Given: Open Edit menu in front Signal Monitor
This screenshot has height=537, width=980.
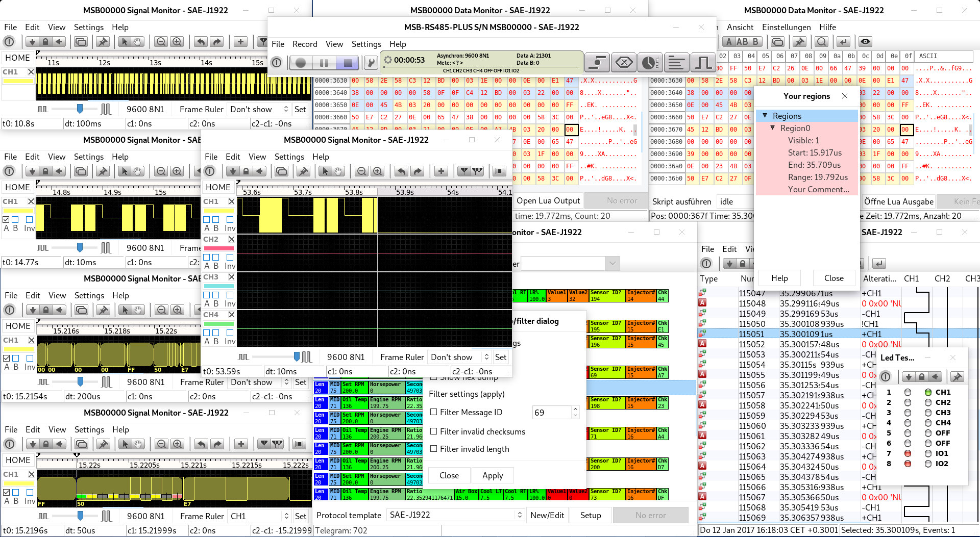Looking at the screenshot, I should pyautogui.click(x=233, y=157).
